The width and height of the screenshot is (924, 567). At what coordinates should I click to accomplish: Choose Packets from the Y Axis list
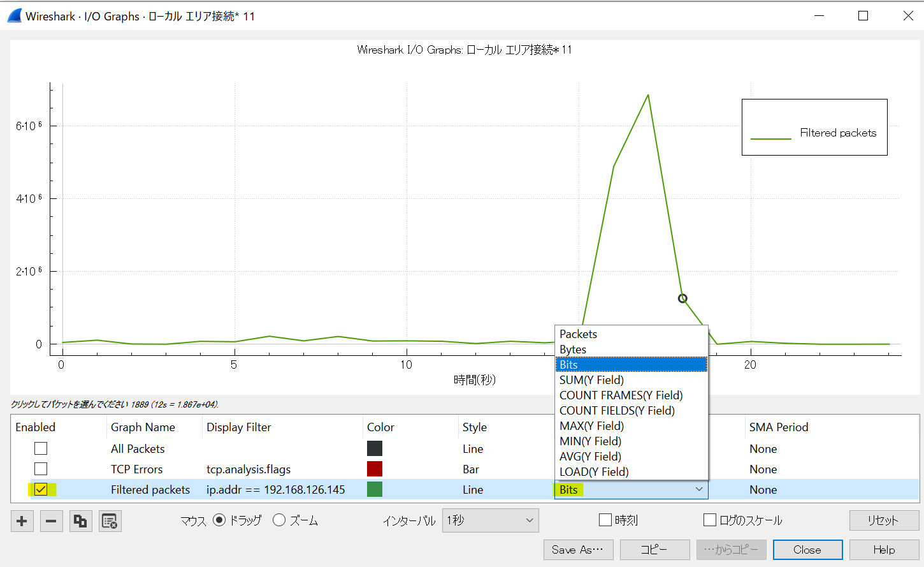pos(631,334)
